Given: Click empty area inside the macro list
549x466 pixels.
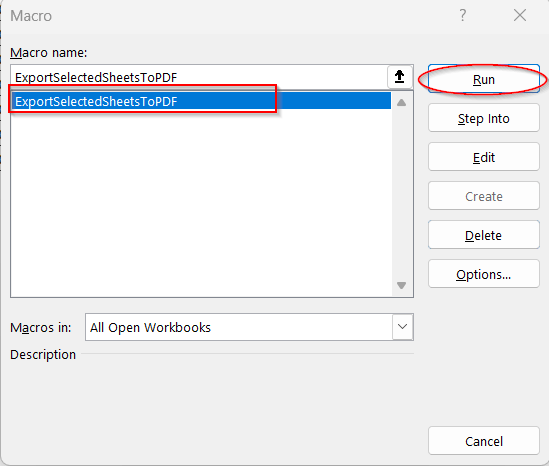Looking at the screenshot, I should [x=201, y=203].
